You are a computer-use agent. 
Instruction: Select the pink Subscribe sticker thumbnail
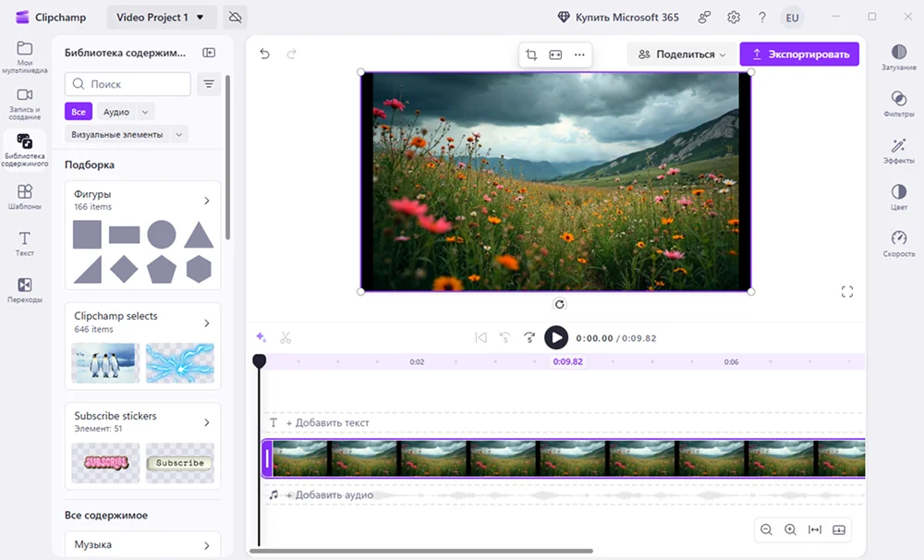[105, 463]
